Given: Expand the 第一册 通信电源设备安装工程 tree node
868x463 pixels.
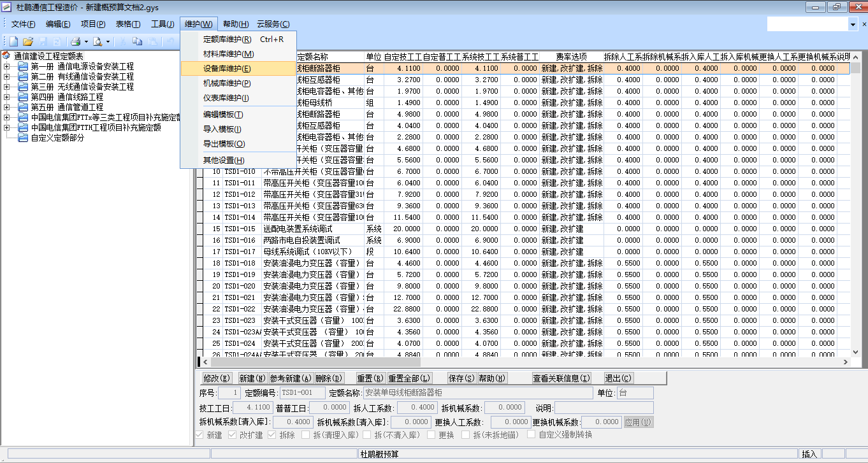Looking at the screenshot, I should (7, 66).
